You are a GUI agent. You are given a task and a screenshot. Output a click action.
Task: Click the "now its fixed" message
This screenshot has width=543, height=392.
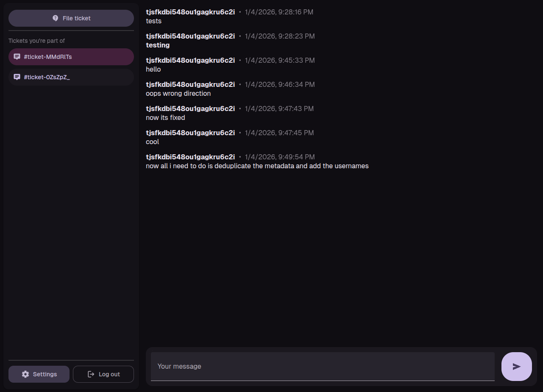pyautogui.click(x=165, y=117)
